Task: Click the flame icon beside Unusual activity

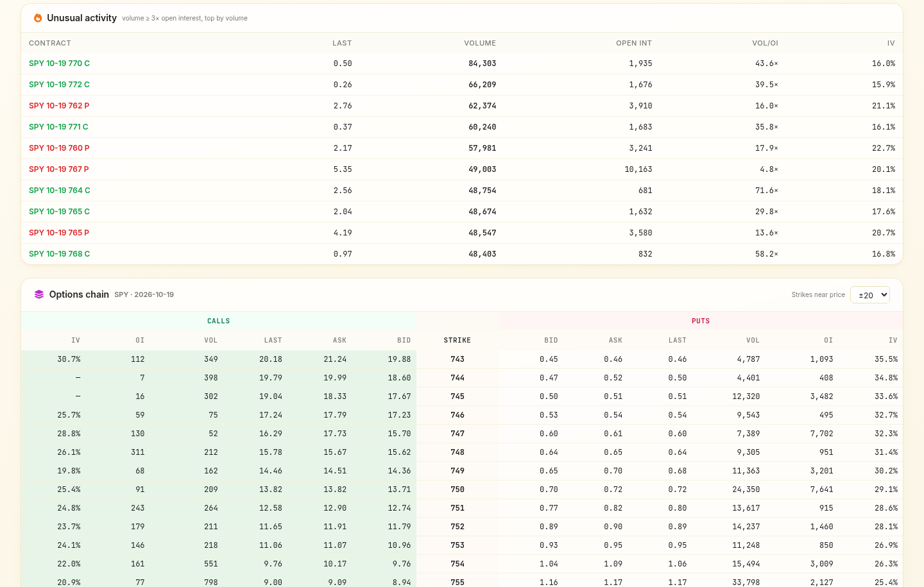Action: click(x=38, y=18)
